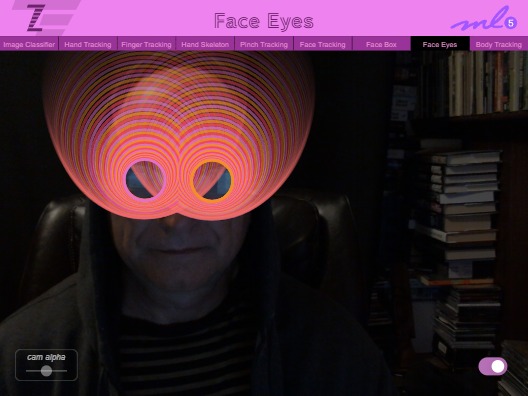This screenshot has height=396, width=528.
Task: Select the Finger Tracking tab
Action: click(x=146, y=44)
